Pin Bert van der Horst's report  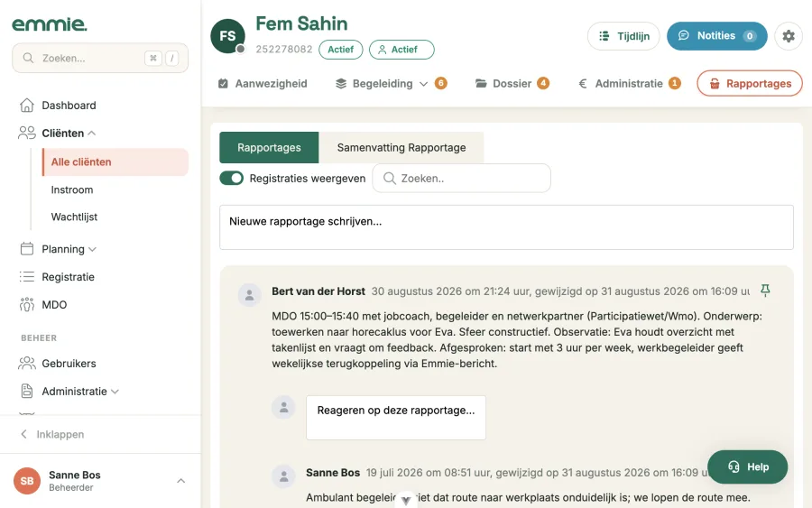click(x=765, y=291)
